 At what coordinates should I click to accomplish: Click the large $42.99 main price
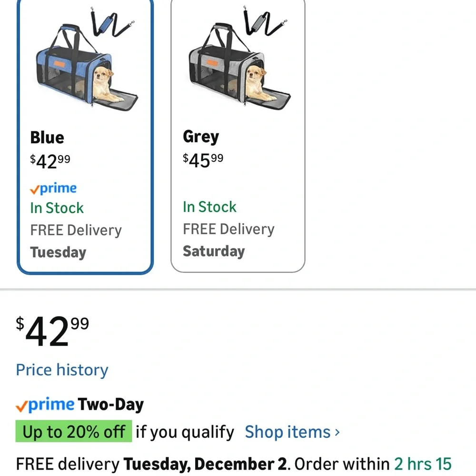pyautogui.click(x=52, y=332)
